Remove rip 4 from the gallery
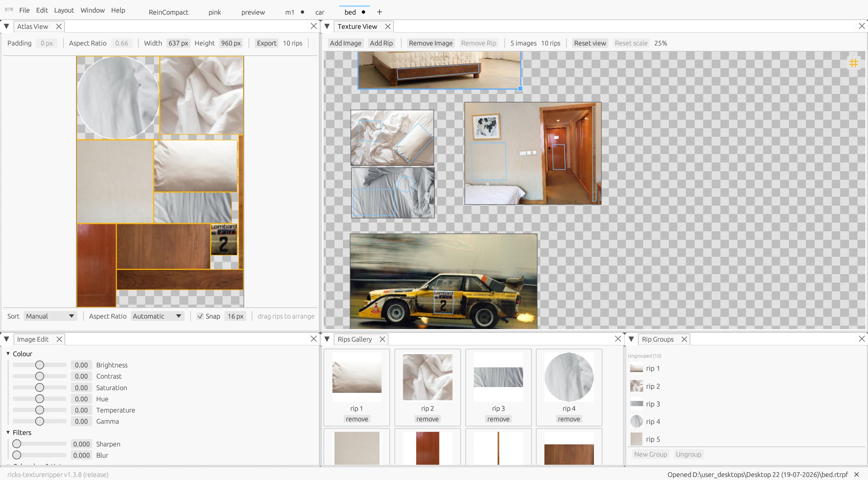Image resolution: width=868 pixels, height=480 pixels. [x=569, y=419]
